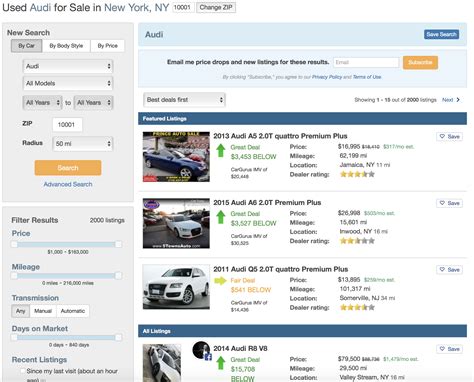Screen dimensions: 474x382
Task: Click green up arrow on 2013 Audi A5 listing
Action: coord(220,150)
